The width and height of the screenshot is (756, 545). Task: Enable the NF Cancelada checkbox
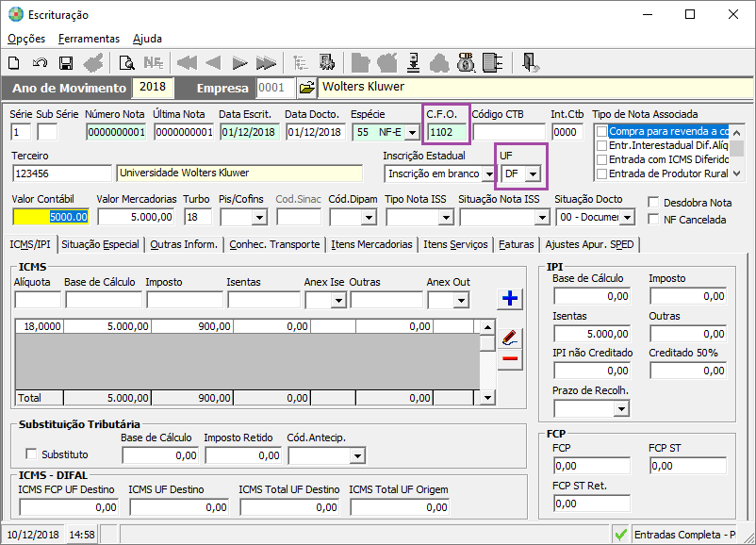[x=653, y=220]
